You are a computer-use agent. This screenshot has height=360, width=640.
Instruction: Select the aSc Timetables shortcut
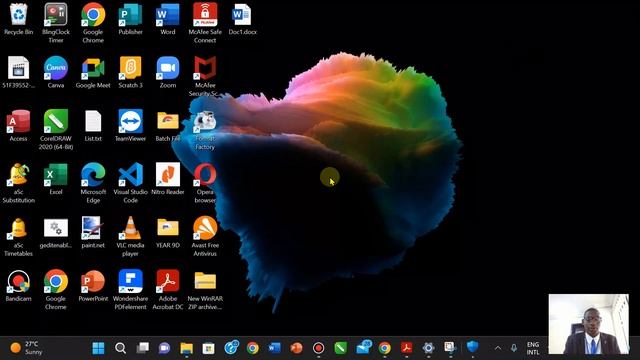coord(18,236)
